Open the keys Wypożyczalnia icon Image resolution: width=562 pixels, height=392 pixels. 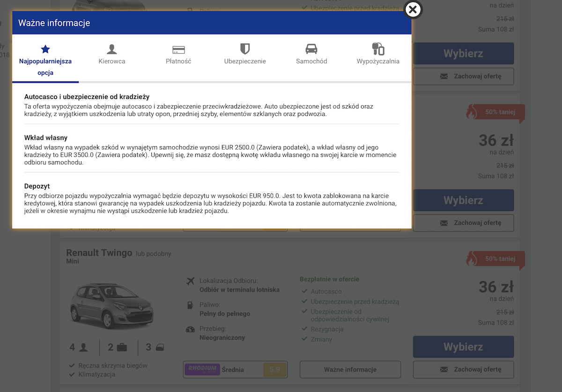click(x=378, y=49)
